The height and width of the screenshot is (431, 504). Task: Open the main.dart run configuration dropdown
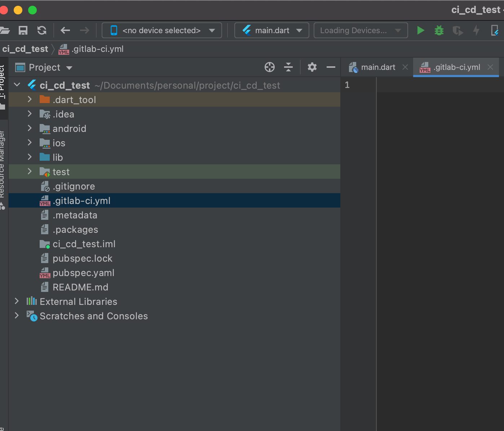tap(272, 31)
